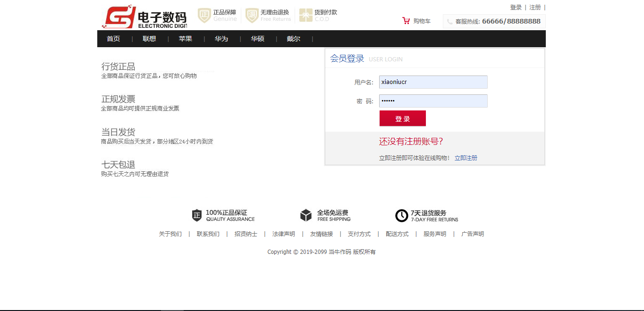644x311 pixels.
Task: Click the Electronic Digital site logo
Action: pyautogui.click(x=144, y=17)
